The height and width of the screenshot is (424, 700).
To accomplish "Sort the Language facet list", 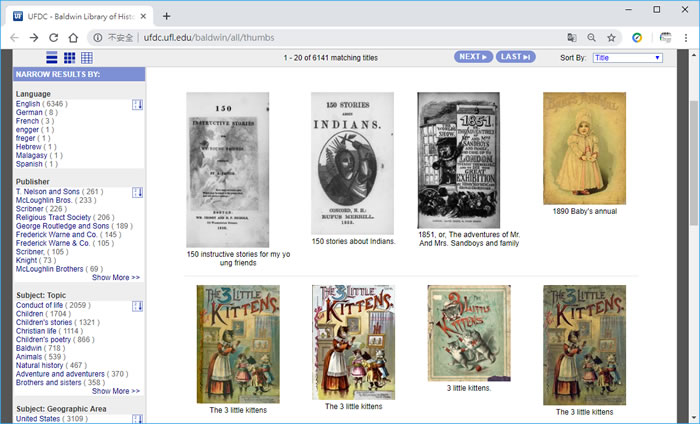I will [138, 105].
